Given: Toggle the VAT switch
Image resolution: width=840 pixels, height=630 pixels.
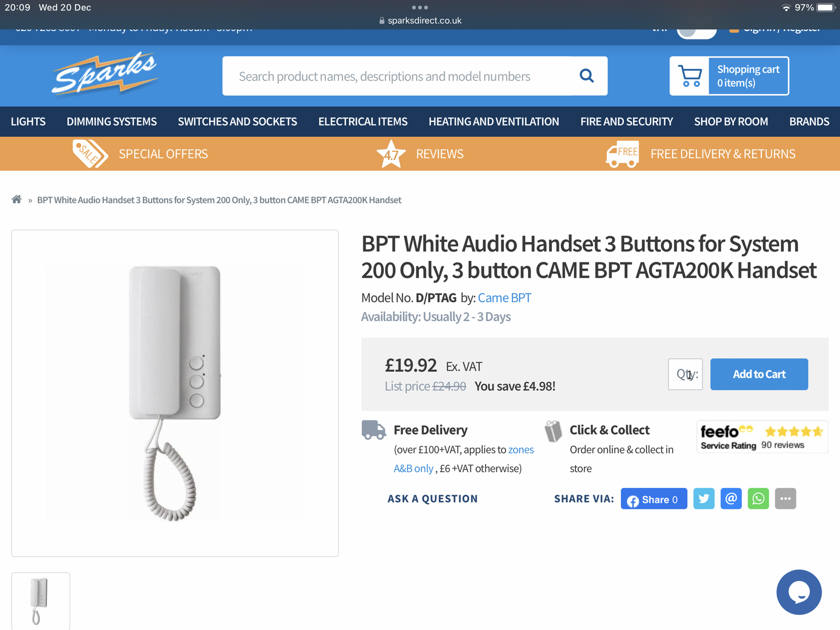Looking at the screenshot, I should (x=696, y=30).
